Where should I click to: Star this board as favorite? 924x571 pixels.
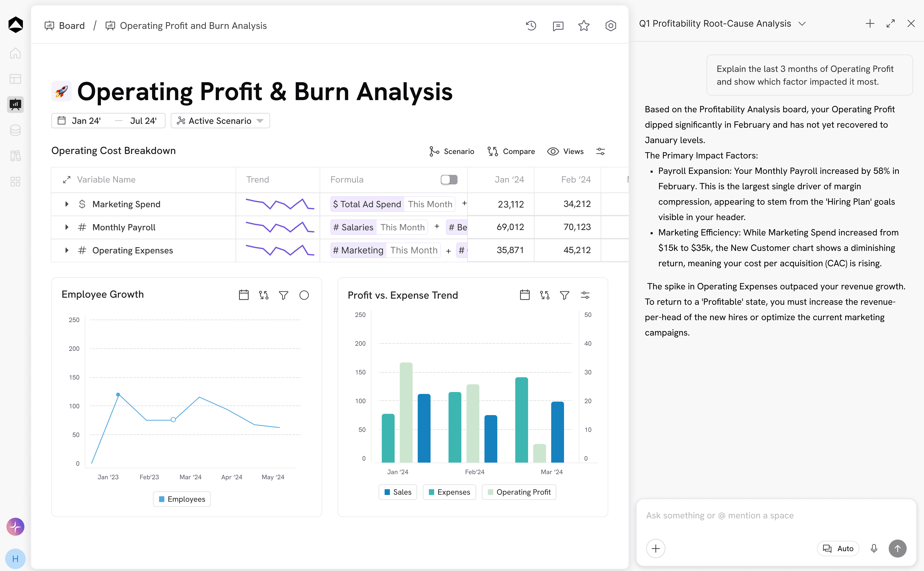pos(584,26)
